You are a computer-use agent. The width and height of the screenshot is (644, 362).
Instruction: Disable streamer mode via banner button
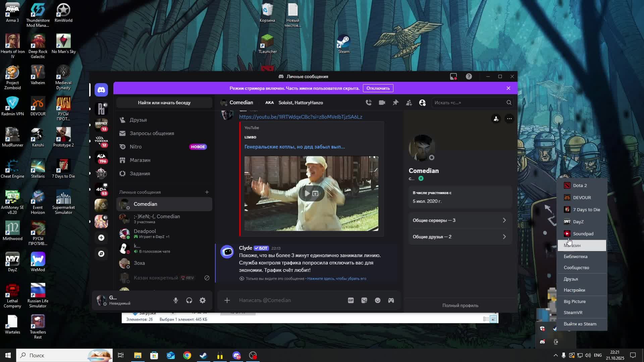pyautogui.click(x=378, y=88)
